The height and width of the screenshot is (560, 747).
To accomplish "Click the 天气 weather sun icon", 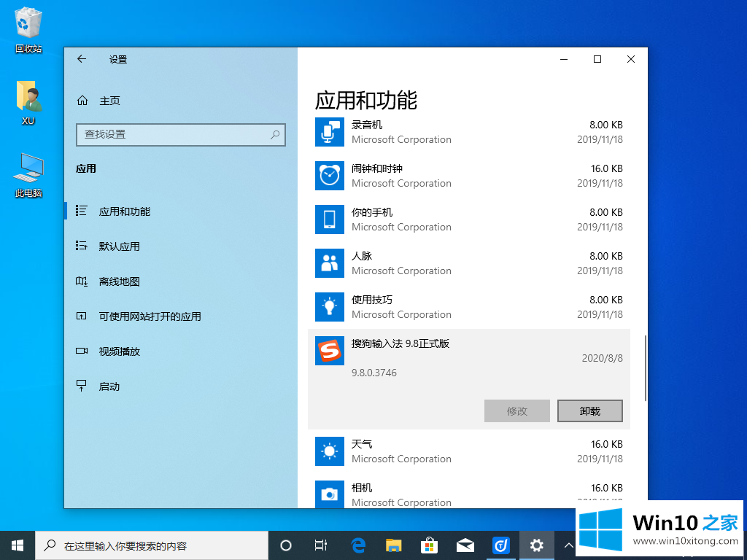I will [x=330, y=451].
